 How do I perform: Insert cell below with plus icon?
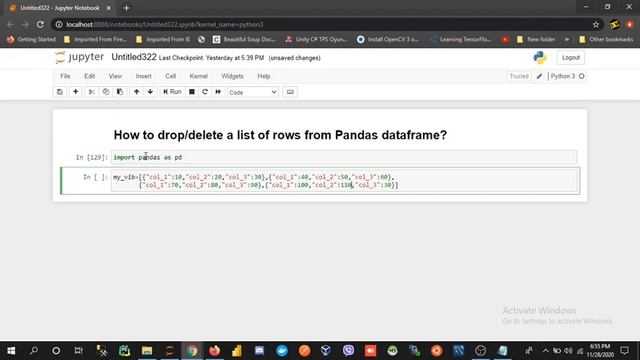76,92
